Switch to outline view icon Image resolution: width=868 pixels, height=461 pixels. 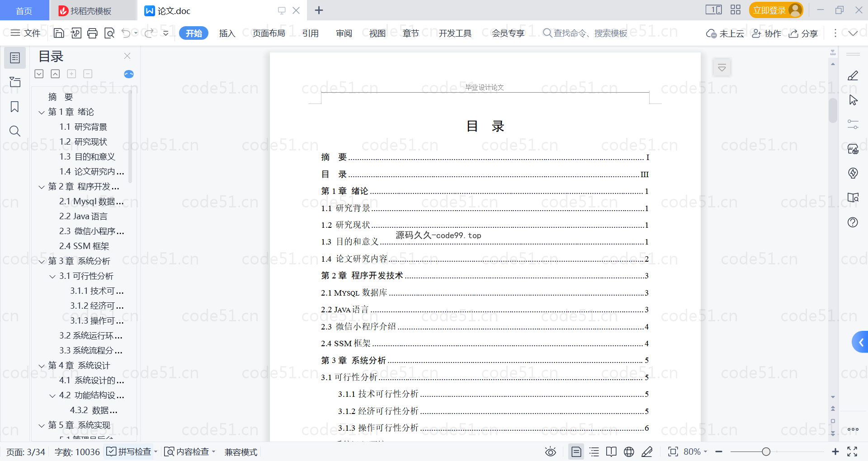point(594,452)
